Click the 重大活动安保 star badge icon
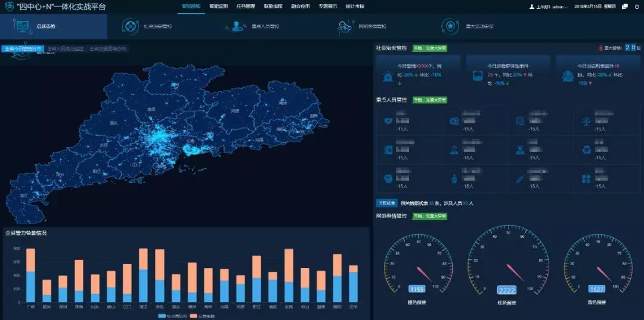 point(450,26)
